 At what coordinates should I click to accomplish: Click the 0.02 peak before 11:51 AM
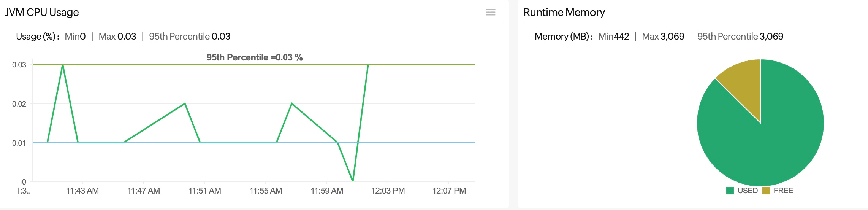pyautogui.click(x=185, y=103)
